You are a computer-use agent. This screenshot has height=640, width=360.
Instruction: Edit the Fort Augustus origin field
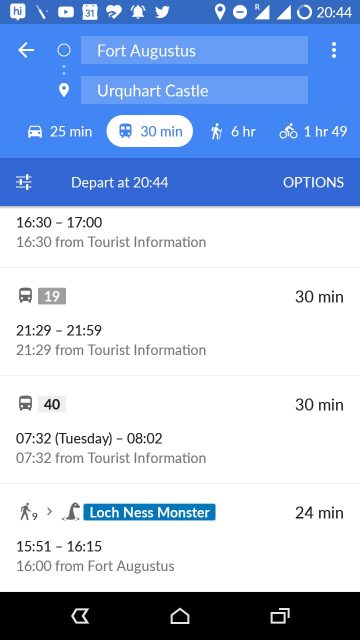194,50
